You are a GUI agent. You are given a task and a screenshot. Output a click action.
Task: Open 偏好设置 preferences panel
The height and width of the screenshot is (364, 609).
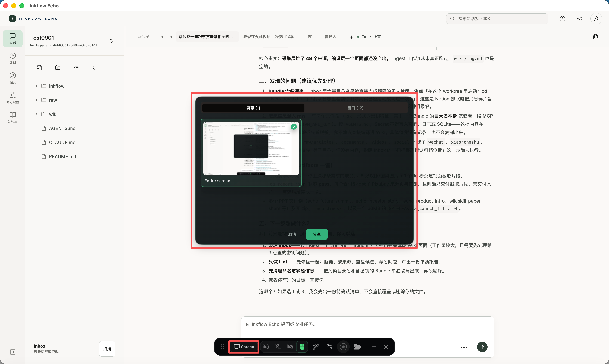pos(13,98)
